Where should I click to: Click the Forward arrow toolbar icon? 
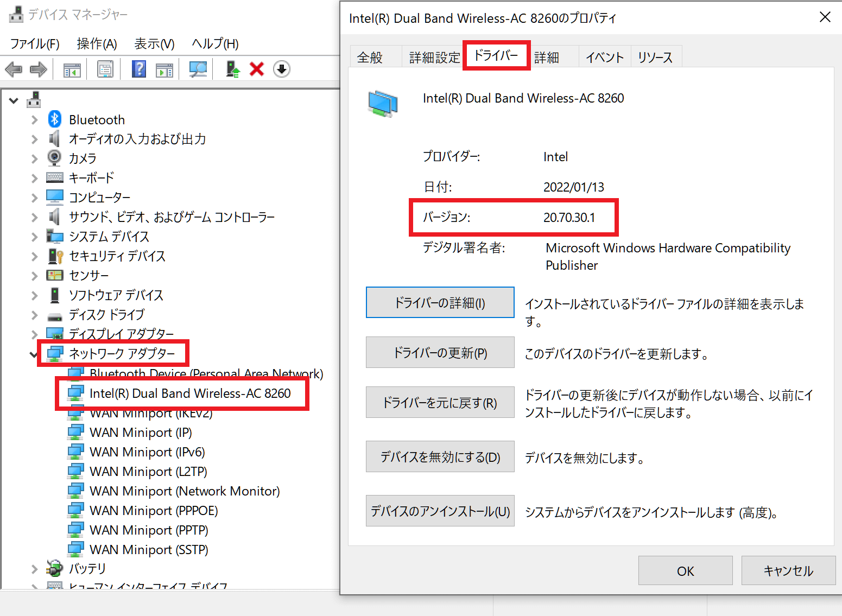point(38,69)
